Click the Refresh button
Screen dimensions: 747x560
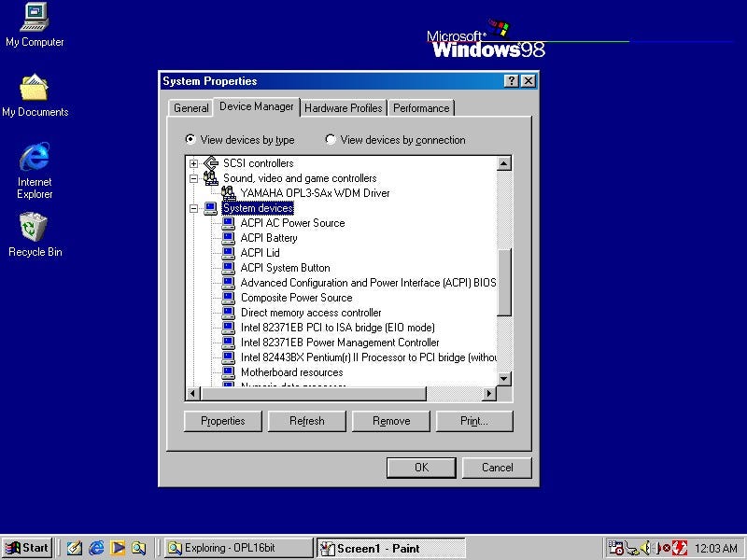tap(307, 421)
